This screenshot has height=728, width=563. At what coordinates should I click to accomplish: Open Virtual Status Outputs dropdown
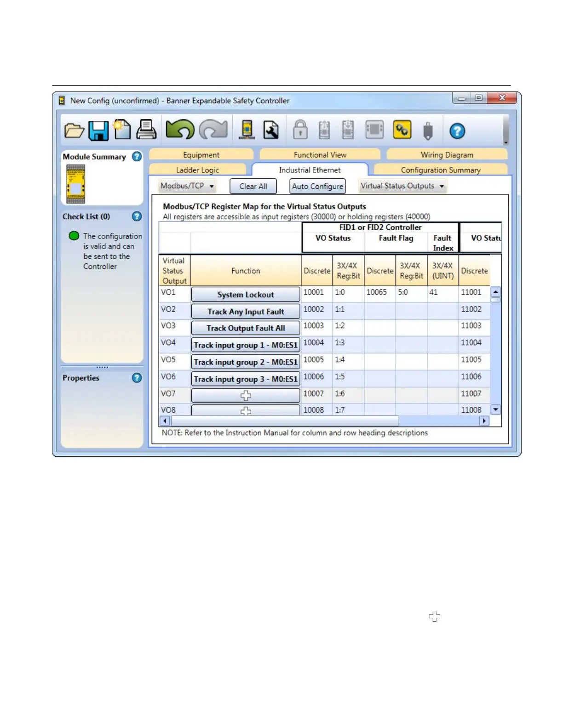[402, 186]
